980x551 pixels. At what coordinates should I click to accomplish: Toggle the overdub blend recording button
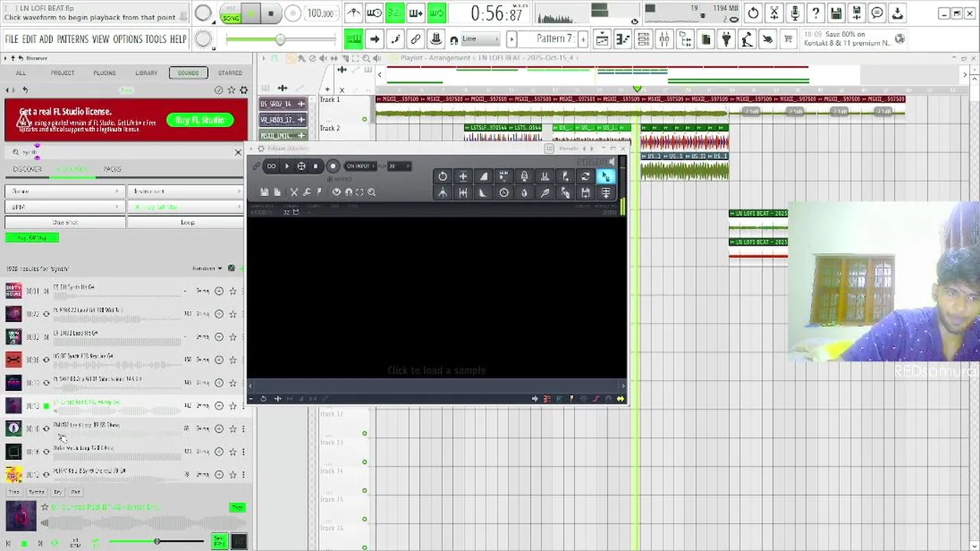415,13
